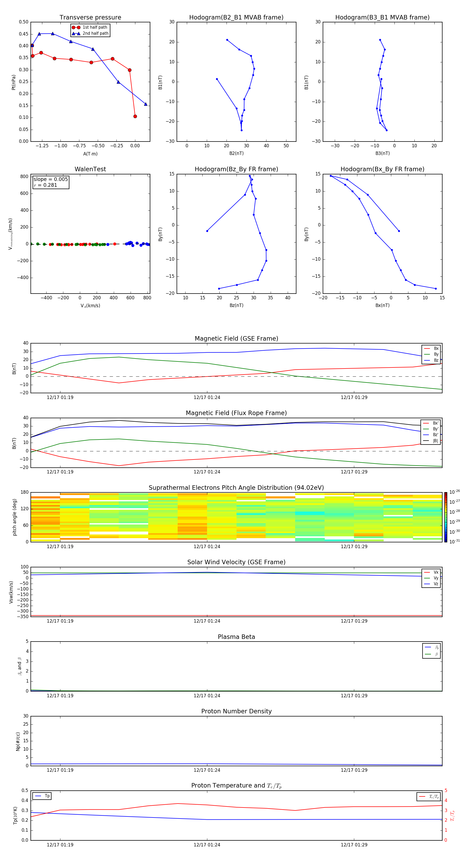The width and height of the screenshot is (473, 868).
Task: Click the 'Tp(10^6K)' axis label
Action: 15,815
